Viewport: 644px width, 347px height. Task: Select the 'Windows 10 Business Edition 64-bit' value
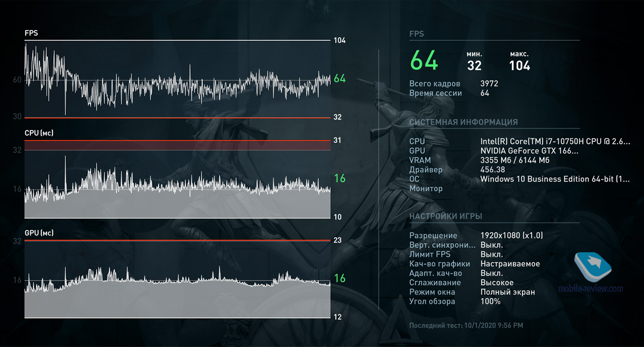[555, 179]
